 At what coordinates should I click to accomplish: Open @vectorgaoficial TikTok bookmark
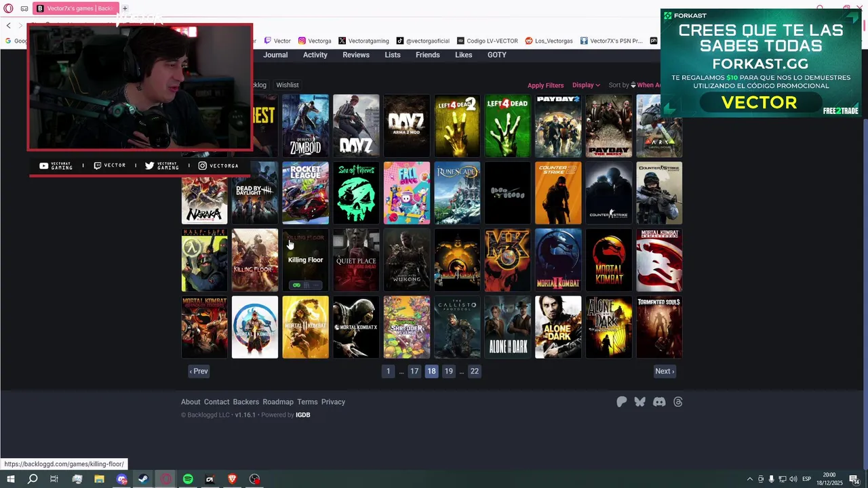423,41
